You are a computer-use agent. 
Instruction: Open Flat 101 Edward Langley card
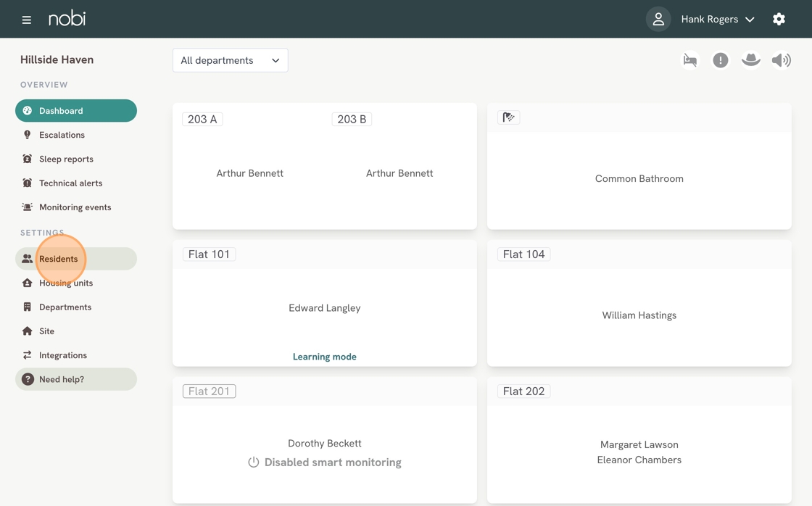(324, 308)
